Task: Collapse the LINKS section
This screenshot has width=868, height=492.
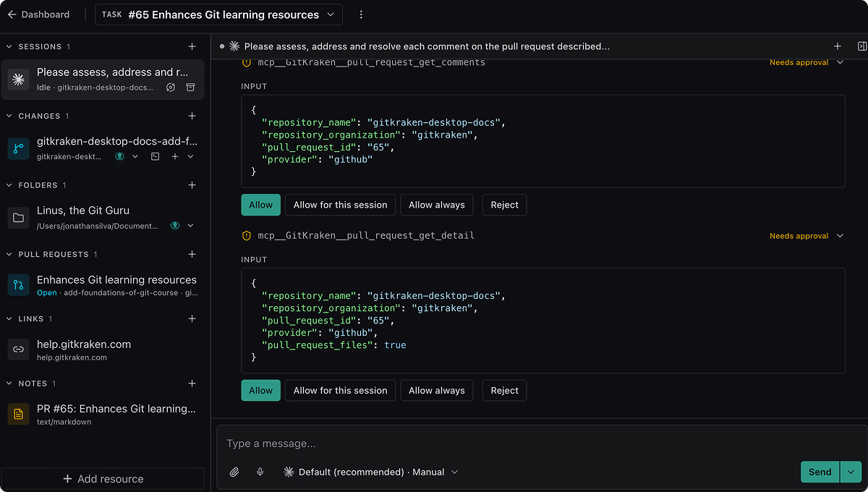Action: [x=9, y=318]
